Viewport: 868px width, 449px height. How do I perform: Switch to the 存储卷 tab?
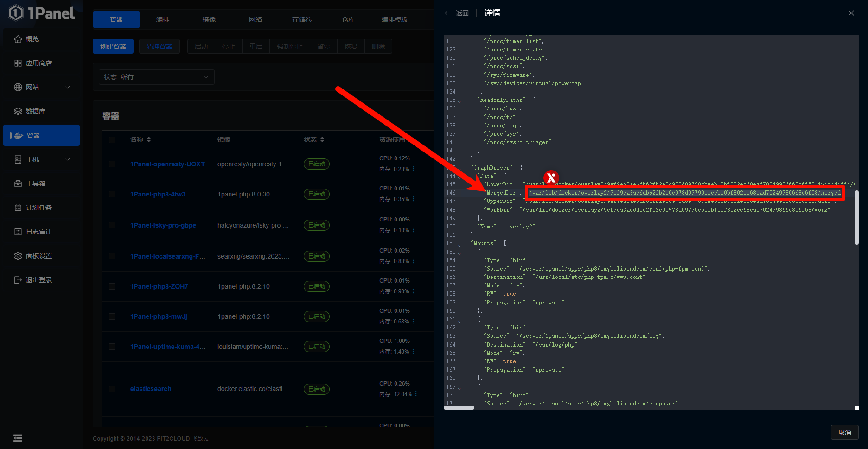click(302, 19)
